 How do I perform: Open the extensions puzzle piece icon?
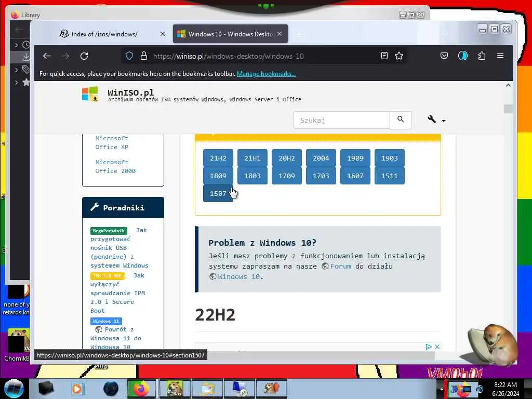coord(482,56)
